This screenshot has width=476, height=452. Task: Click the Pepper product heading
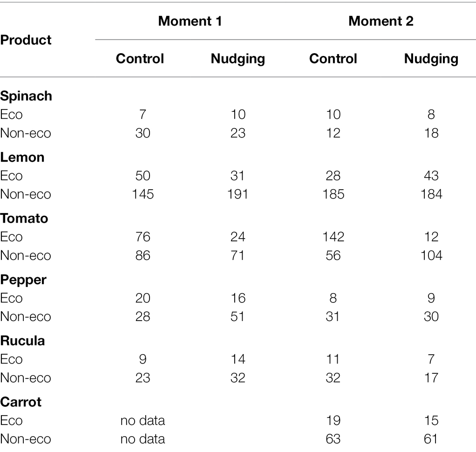23,279
